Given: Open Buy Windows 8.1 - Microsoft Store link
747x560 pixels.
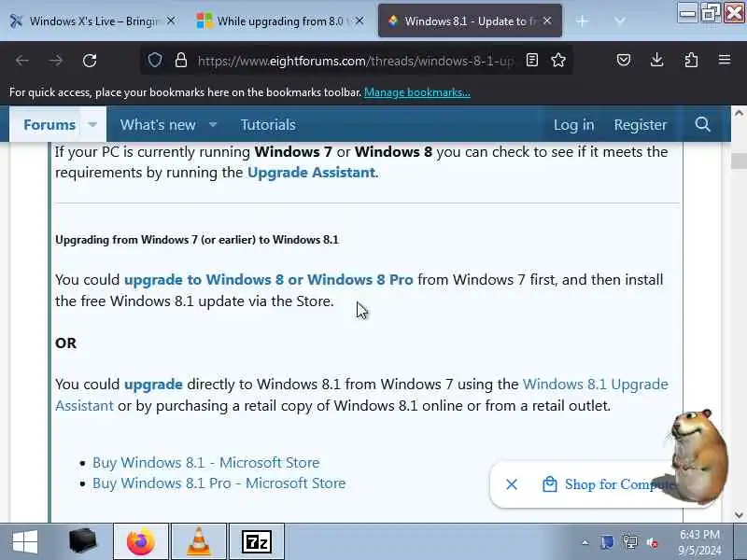Looking at the screenshot, I should [205, 462].
